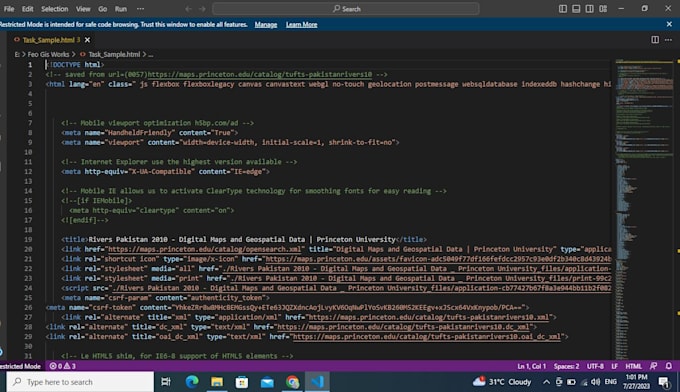680x392 pixels.
Task: Change indentation via Spaces: 2
Action: (x=566, y=366)
